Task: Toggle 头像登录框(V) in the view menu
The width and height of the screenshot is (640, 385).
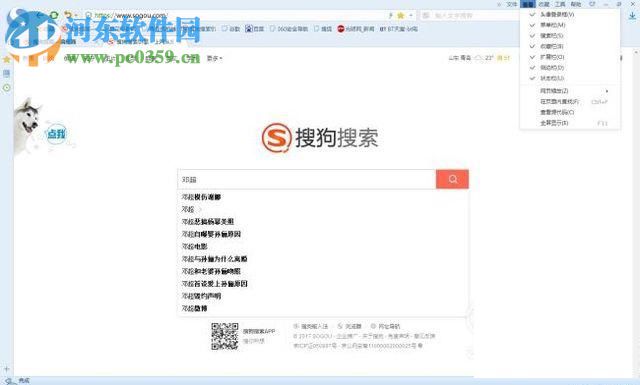Action: click(570, 14)
